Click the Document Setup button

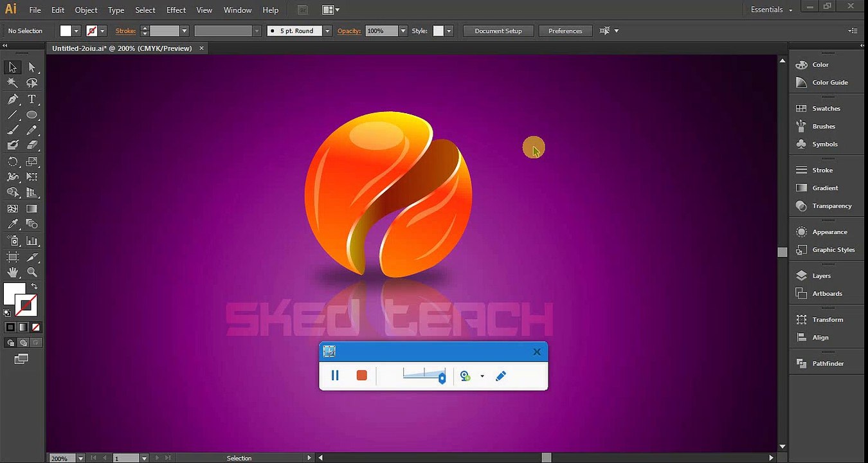pos(498,31)
